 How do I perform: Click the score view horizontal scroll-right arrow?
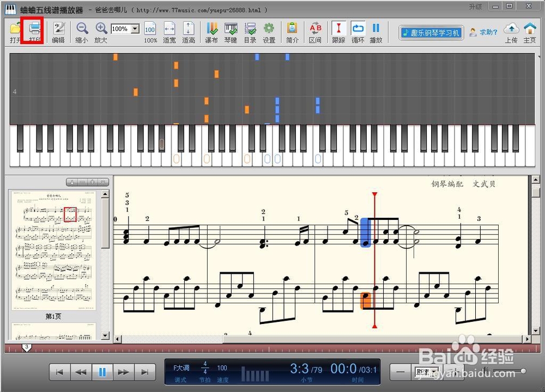pos(528,339)
